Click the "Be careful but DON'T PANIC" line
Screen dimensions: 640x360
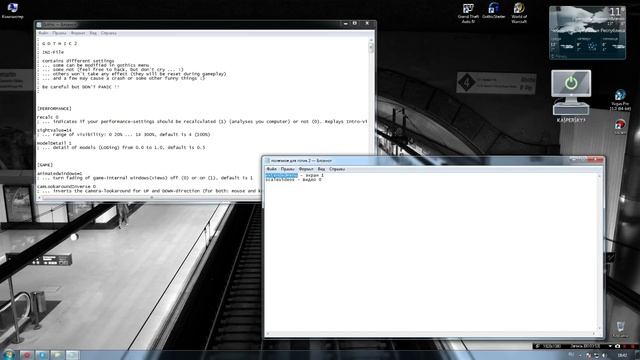pos(80,87)
